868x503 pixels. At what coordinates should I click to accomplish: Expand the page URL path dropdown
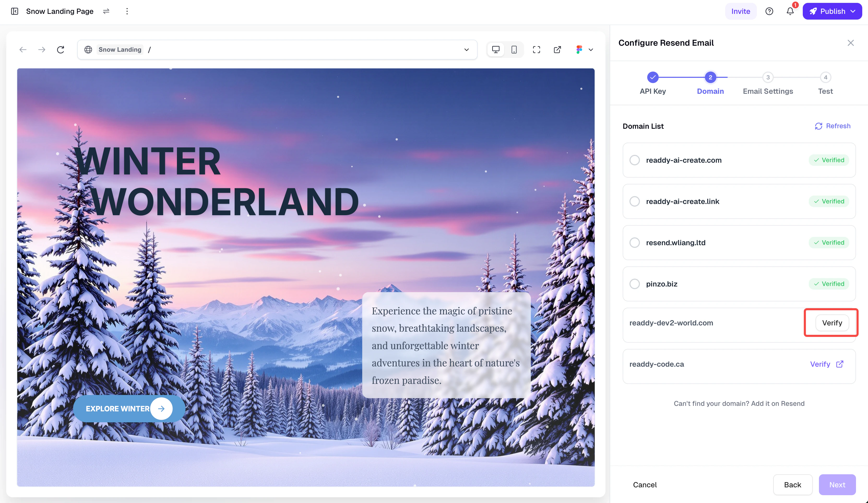[466, 50]
